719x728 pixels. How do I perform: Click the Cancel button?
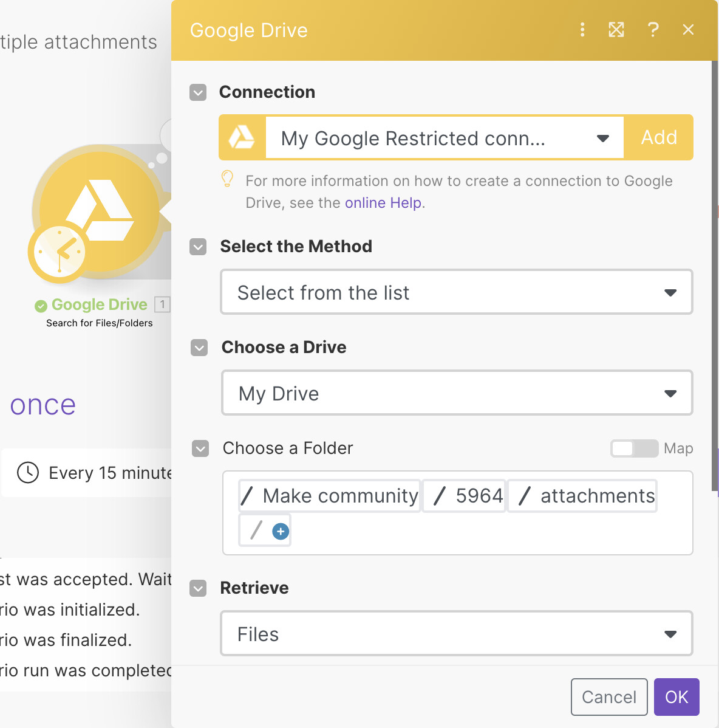609,697
